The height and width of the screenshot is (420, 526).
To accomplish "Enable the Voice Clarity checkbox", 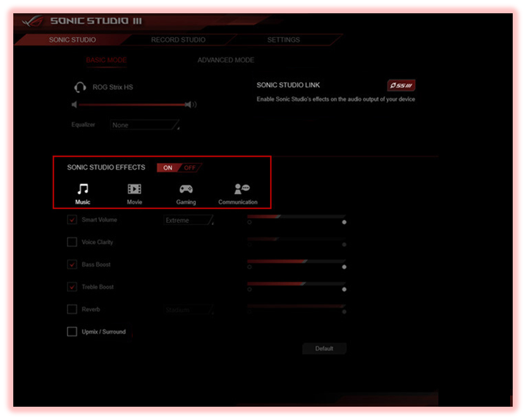I will (x=72, y=242).
